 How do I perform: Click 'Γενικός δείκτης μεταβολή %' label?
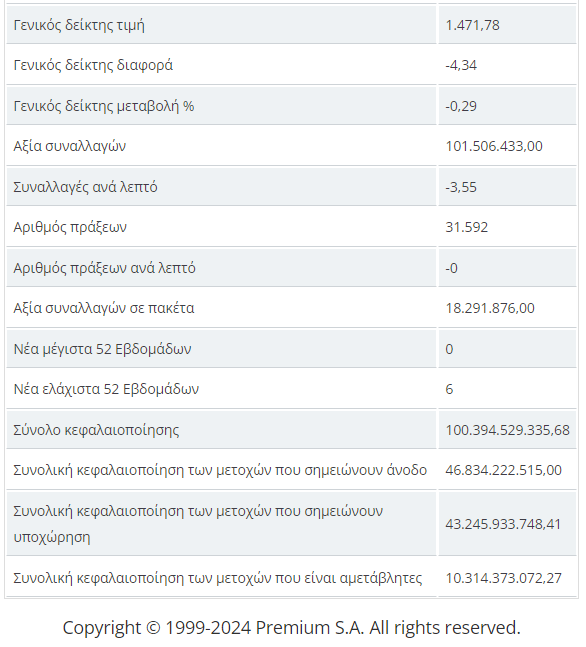104,106
